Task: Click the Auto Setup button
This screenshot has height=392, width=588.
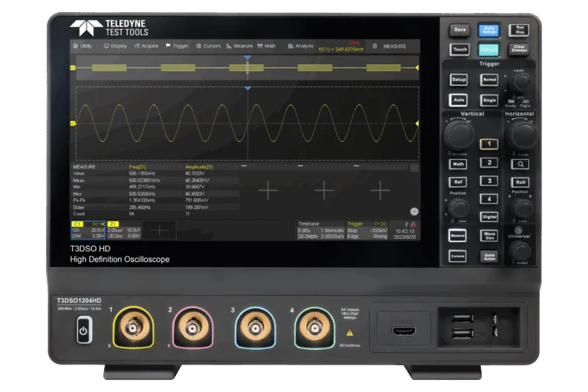Action: tap(488, 30)
